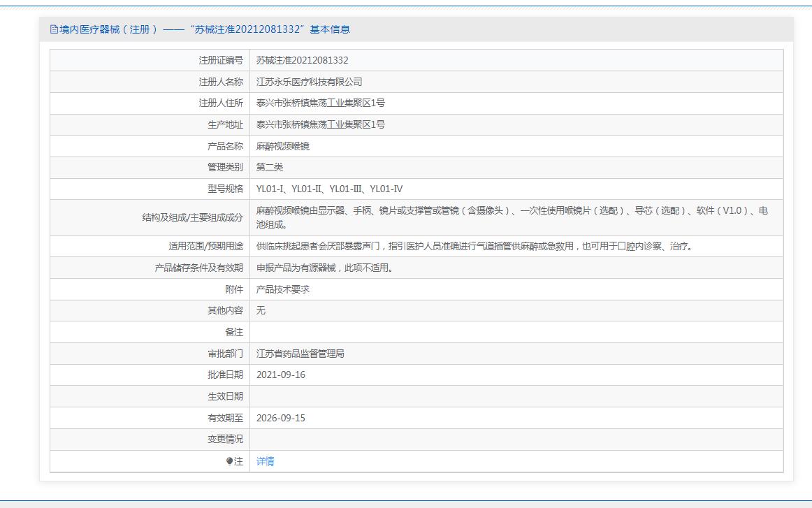Click model specs YL01-I、YL01-II、YL01-III、YL01-IV
This screenshot has width=812, height=508.
[329, 189]
